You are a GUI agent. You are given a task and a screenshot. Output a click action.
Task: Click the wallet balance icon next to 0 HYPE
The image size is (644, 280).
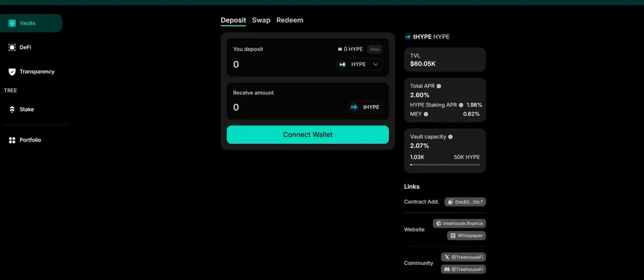pos(340,49)
